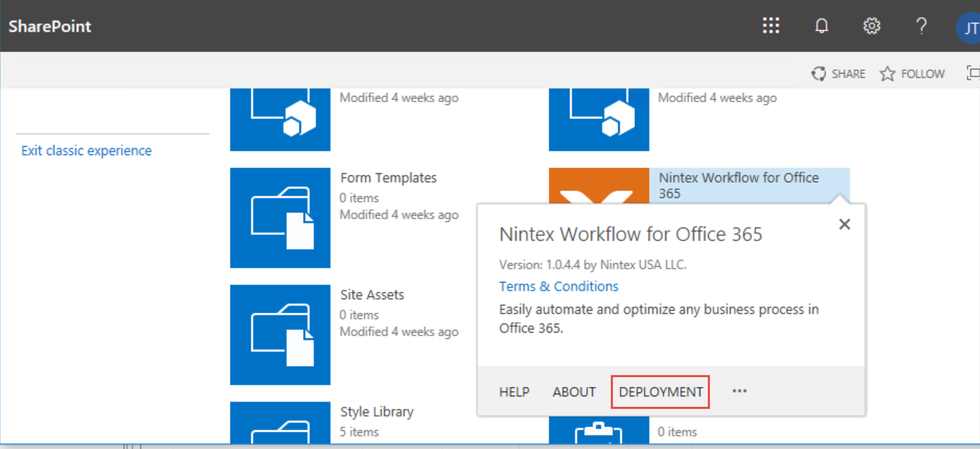Click the DEPLOYMENT button
Image resolution: width=980 pixels, height=449 pixels.
pyautogui.click(x=660, y=392)
